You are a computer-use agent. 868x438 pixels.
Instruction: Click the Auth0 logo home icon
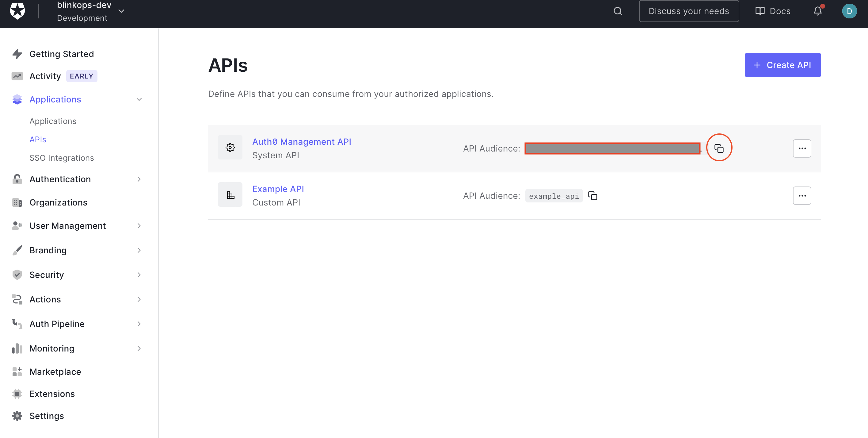tap(17, 11)
